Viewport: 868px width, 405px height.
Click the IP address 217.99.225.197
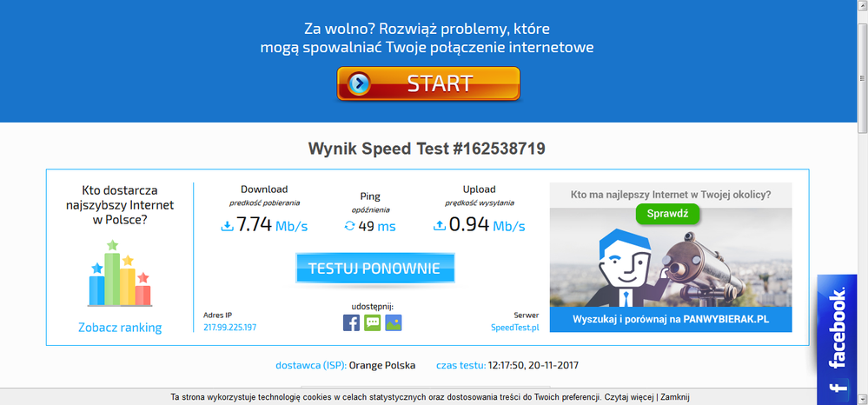click(x=229, y=328)
